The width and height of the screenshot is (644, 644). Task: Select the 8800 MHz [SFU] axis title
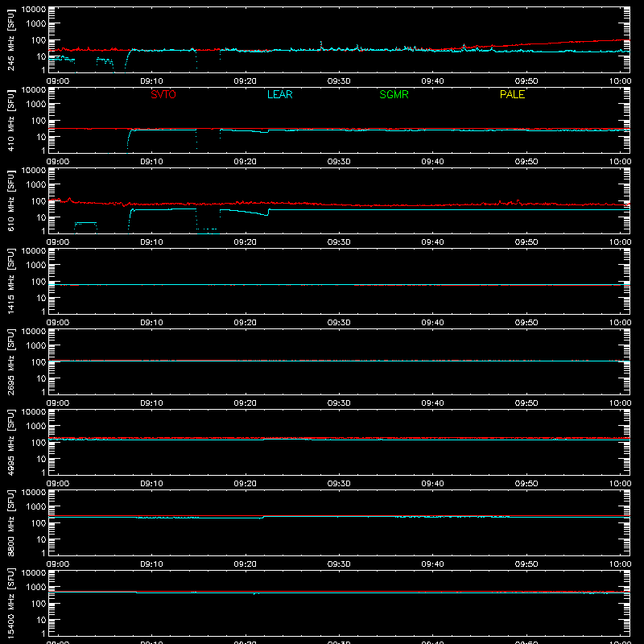click(10, 522)
